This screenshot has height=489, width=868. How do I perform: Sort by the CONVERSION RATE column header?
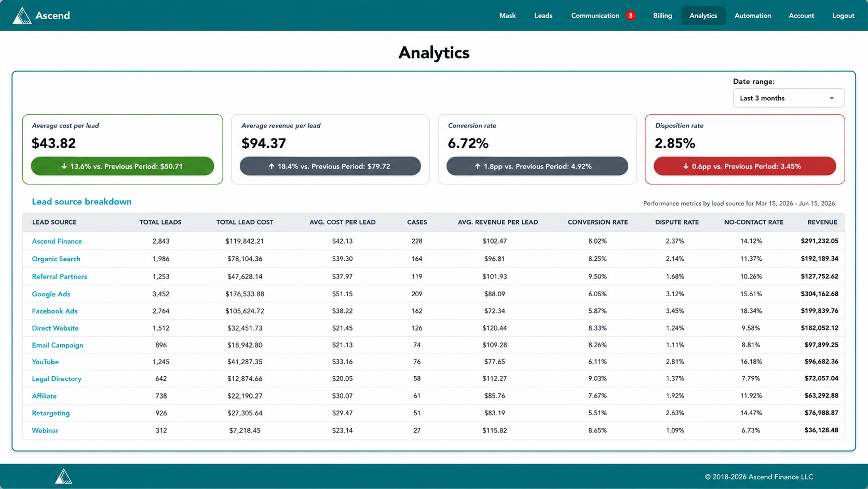598,222
